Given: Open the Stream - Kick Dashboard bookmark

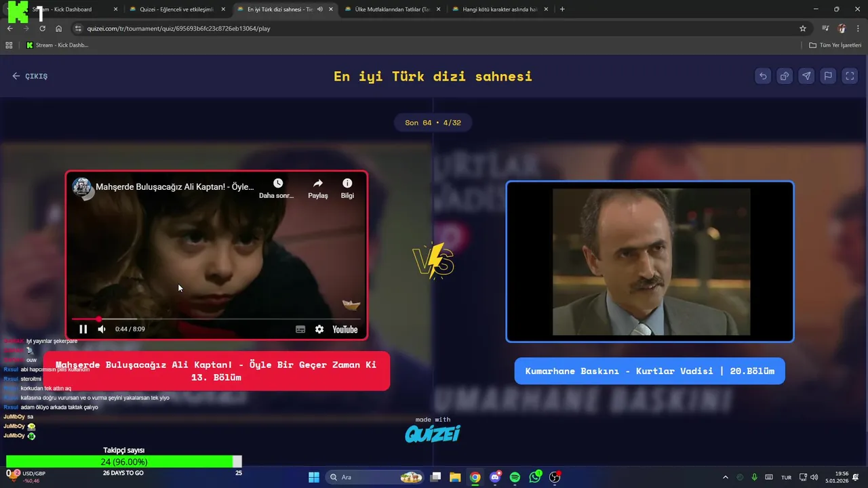Looking at the screenshot, I should coord(58,45).
